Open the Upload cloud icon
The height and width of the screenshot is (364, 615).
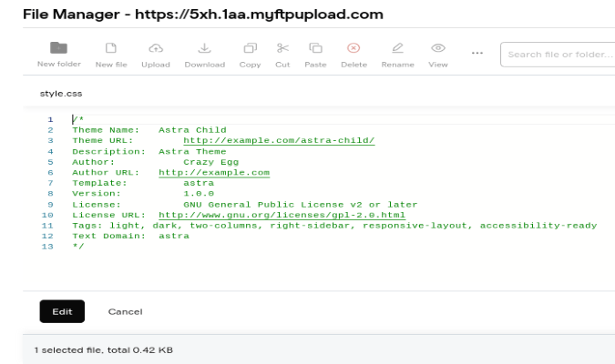[x=156, y=48]
